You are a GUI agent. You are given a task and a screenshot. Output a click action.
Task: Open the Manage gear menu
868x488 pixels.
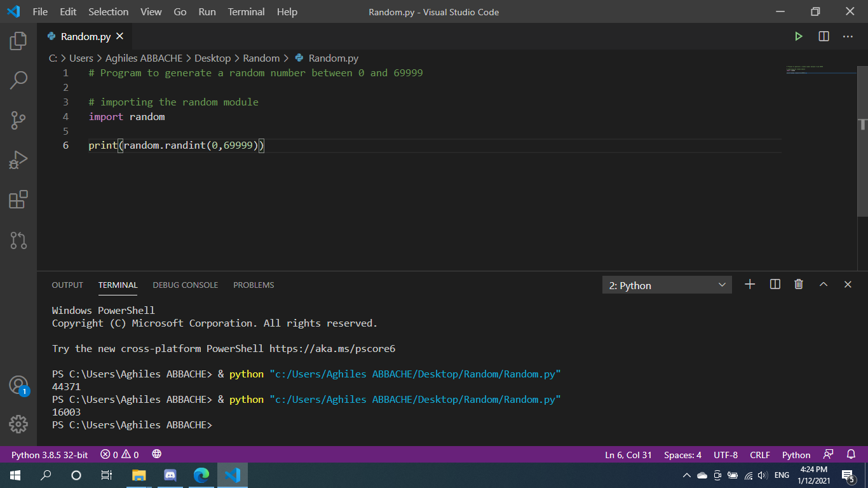(18, 424)
